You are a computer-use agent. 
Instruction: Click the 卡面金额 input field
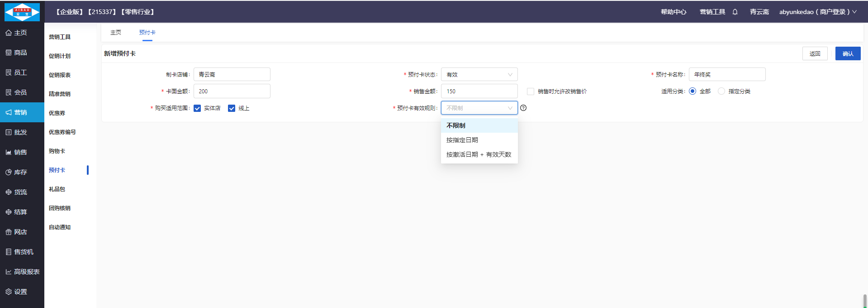point(232,91)
